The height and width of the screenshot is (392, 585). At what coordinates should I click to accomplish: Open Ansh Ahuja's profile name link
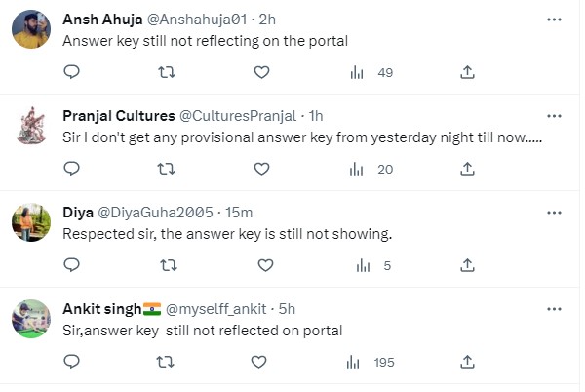[x=102, y=20]
